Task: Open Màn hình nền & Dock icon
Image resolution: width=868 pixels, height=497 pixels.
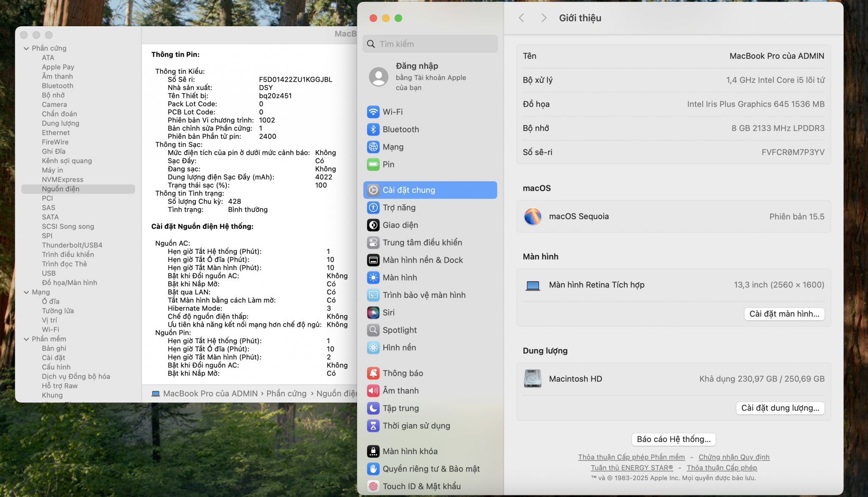Action: tap(373, 260)
